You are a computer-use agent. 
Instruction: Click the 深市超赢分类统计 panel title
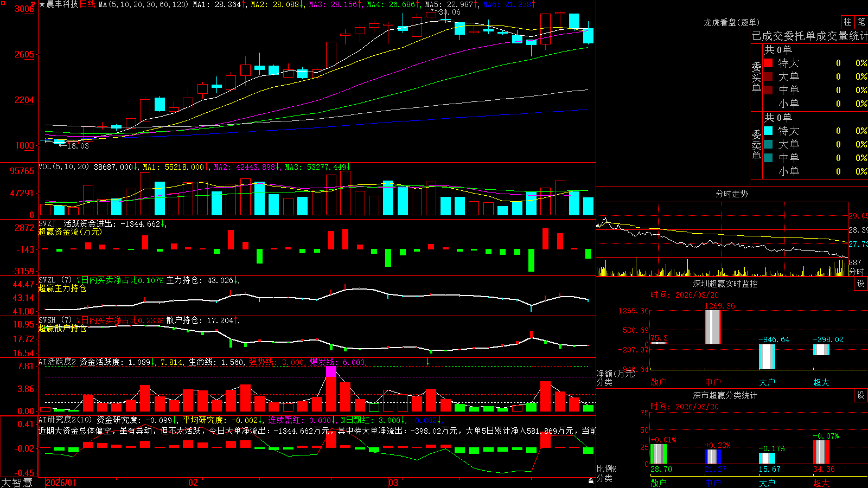click(725, 395)
